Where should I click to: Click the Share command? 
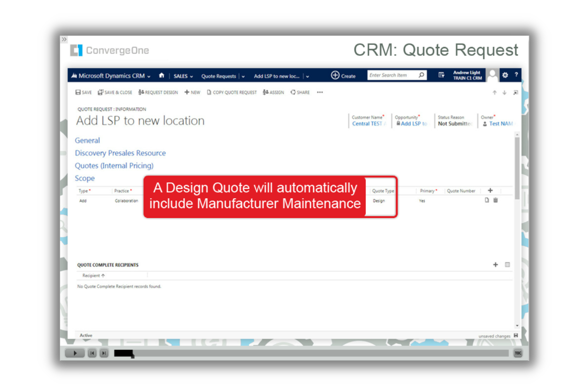point(300,92)
